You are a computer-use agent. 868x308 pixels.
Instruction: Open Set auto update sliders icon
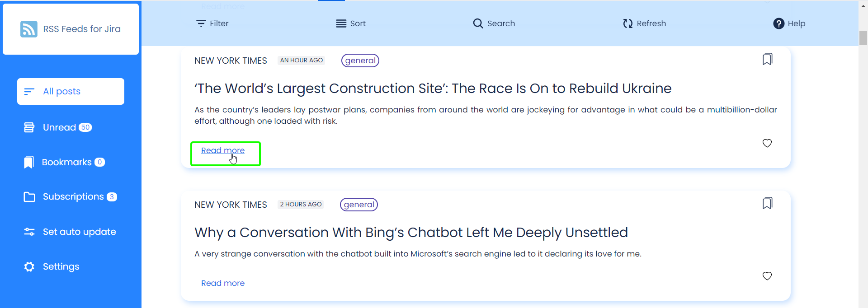point(29,232)
